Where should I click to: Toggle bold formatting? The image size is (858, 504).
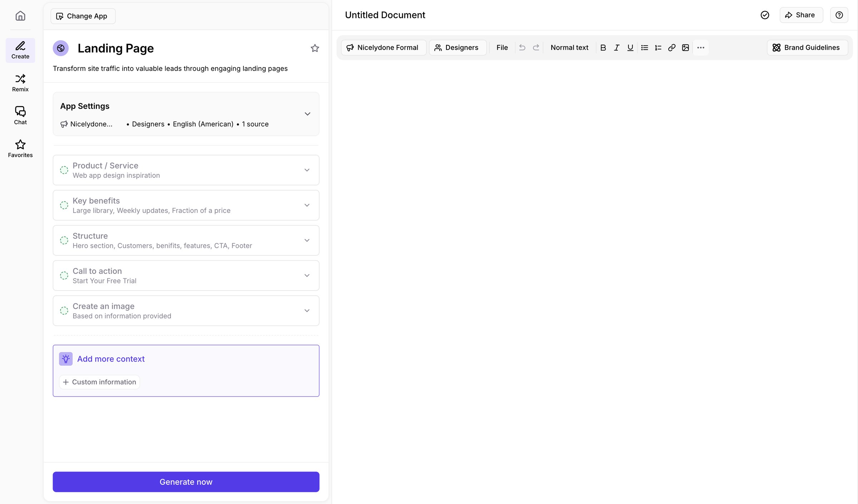click(603, 48)
